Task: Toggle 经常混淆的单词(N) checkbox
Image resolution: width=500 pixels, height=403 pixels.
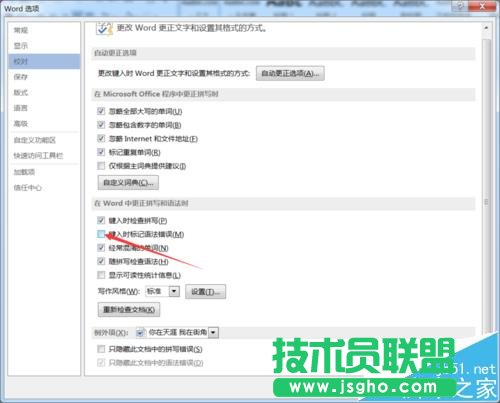Action: click(x=101, y=248)
